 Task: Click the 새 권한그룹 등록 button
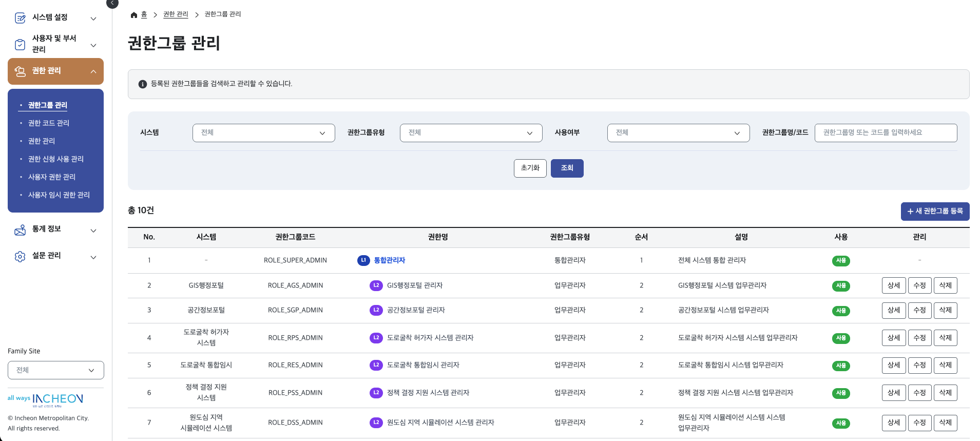pyautogui.click(x=935, y=212)
